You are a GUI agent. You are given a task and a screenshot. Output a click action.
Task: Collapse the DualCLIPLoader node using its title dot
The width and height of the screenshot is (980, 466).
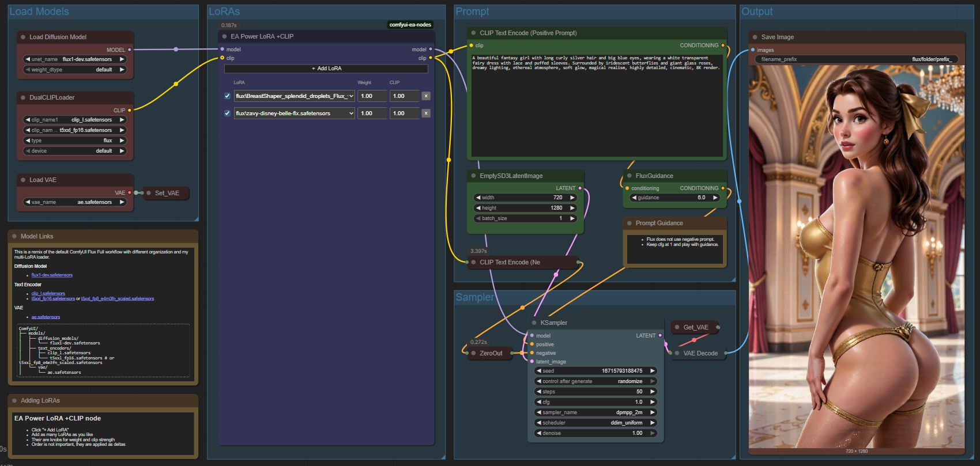coord(23,98)
